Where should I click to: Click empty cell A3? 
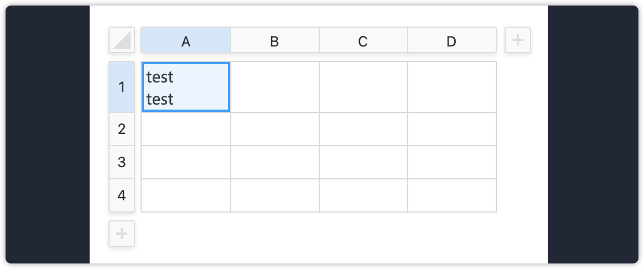coord(186,162)
